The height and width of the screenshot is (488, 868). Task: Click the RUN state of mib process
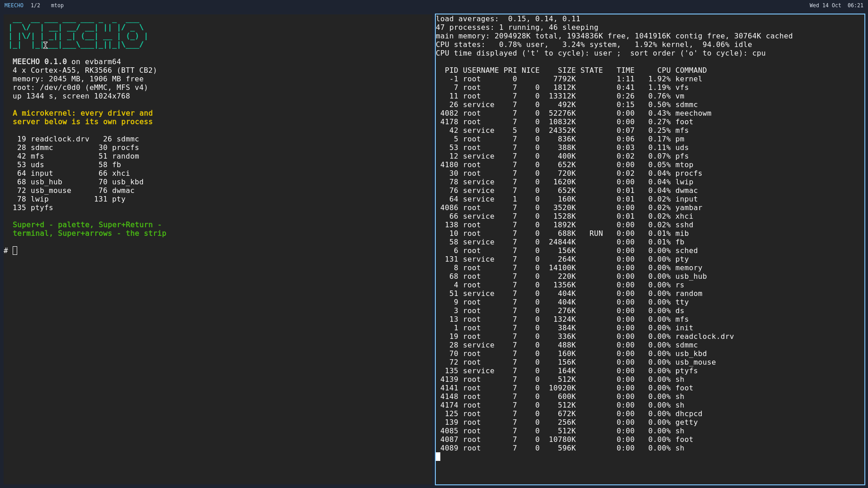(x=596, y=234)
